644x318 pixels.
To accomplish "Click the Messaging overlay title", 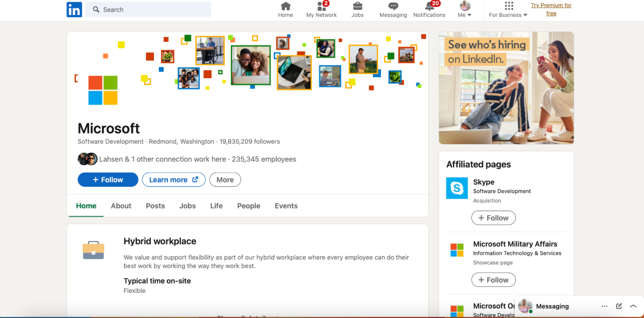I will (552, 306).
